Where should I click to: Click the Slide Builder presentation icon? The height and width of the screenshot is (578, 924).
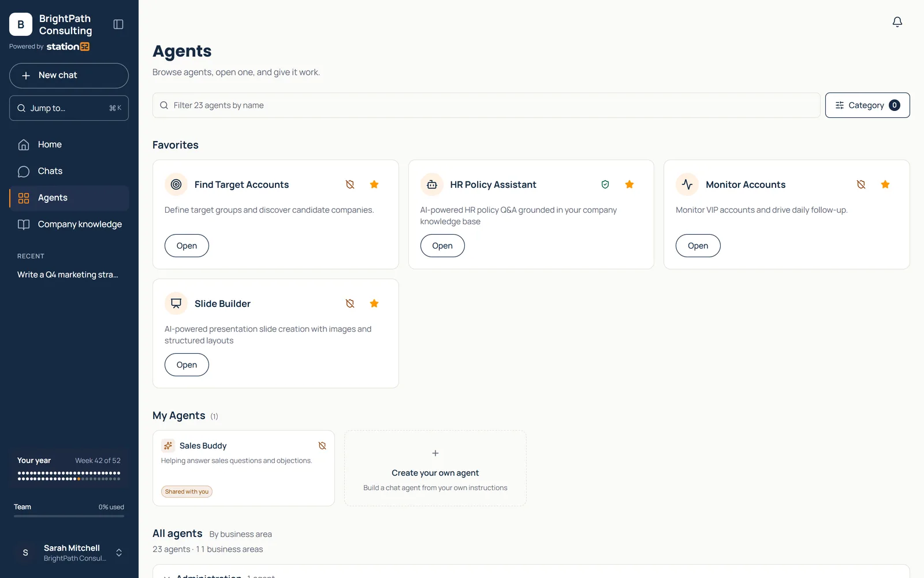coord(176,303)
